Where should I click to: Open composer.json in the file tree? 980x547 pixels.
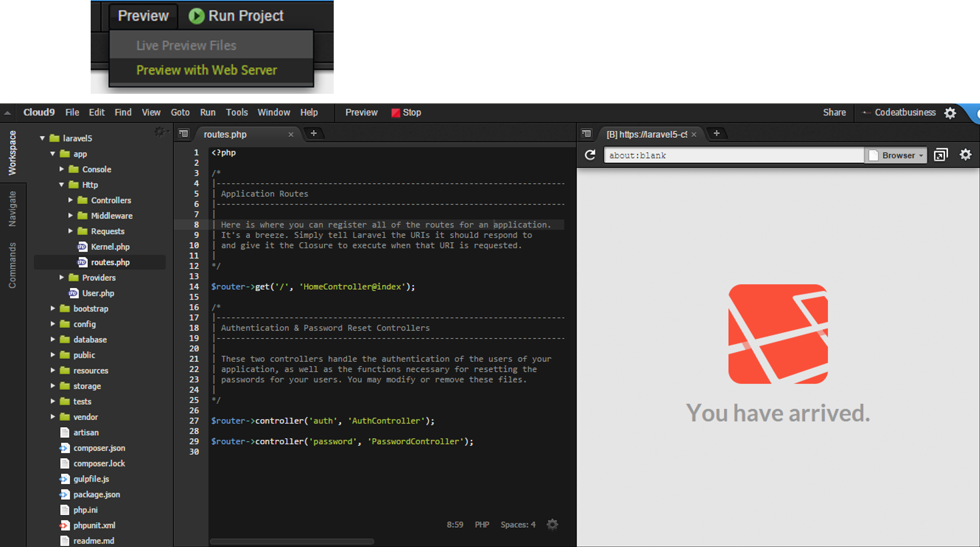coord(99,448)
